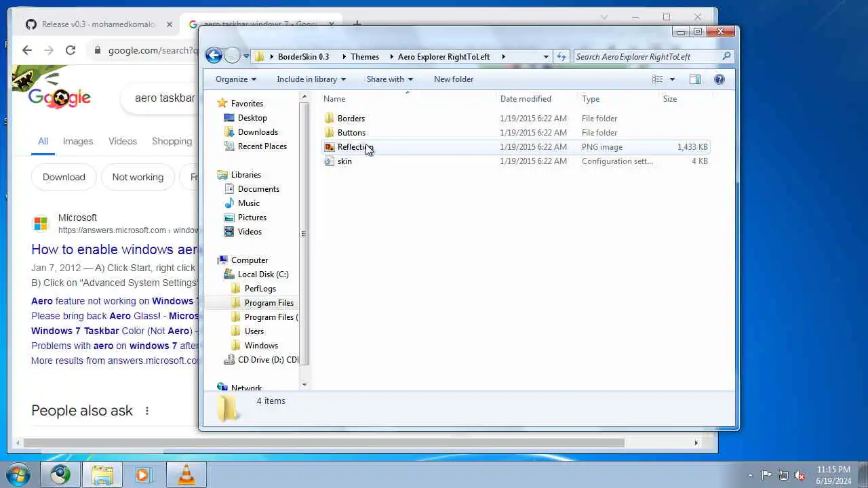
Task: Open File Explorer taskbar icon
Action: tap(102, 474)
